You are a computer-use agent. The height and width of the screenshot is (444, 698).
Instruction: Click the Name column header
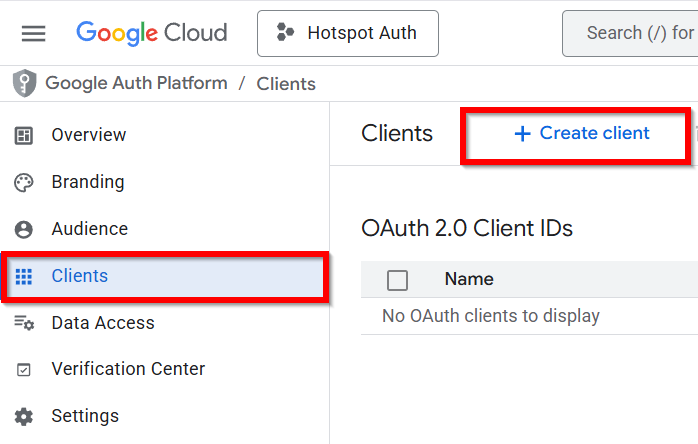pos(469,280)
